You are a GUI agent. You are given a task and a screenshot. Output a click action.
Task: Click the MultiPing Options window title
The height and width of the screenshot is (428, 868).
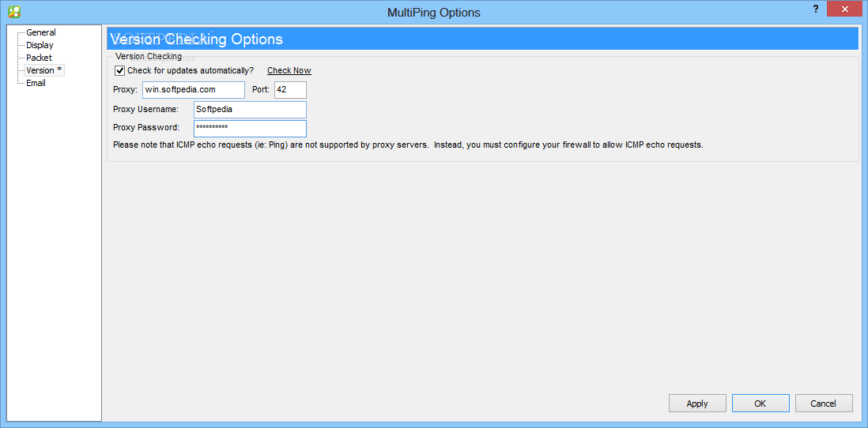(434, 12)
